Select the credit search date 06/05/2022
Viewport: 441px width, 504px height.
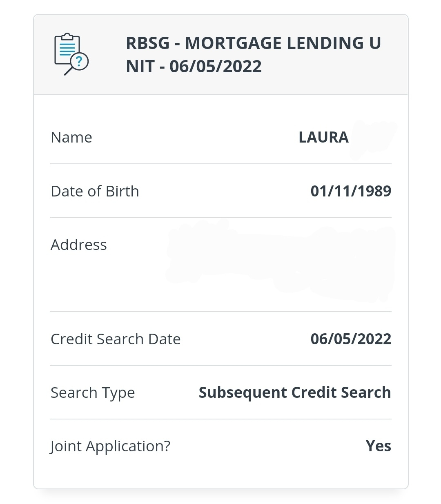point(351,339)
